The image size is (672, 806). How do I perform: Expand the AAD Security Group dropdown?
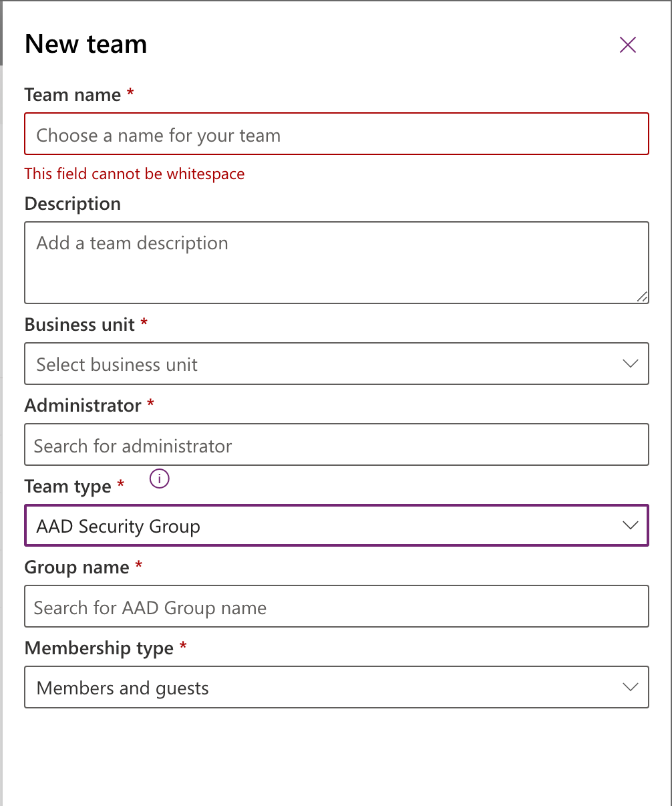pos(337,525)
